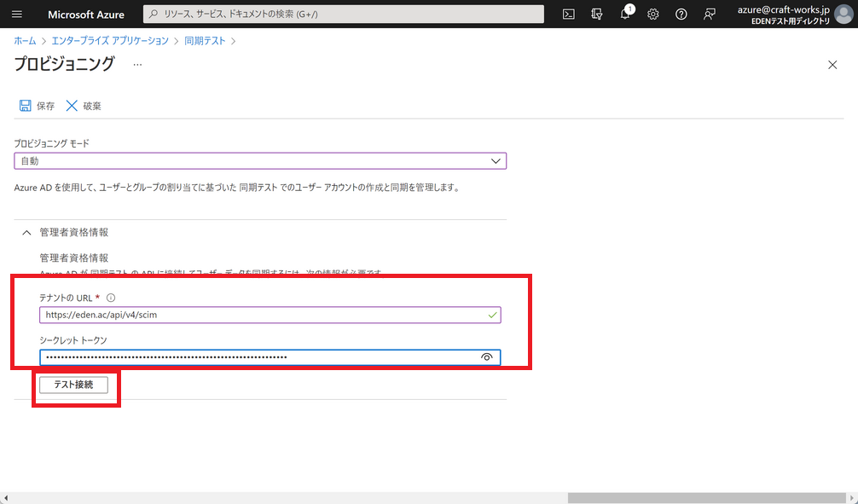The width and height of the screenshot is (858, 504).
Task: Go to ホーム breadcrumb
Action: point(25,41)
